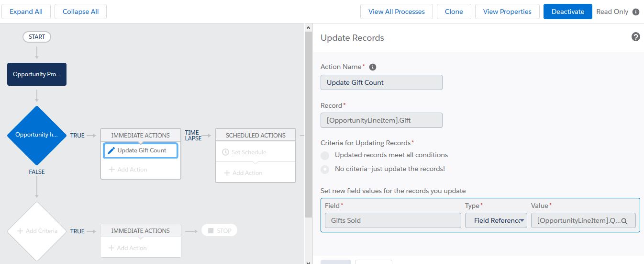Select the Opportunity criteria diamond node

click(x=37, y=135)
